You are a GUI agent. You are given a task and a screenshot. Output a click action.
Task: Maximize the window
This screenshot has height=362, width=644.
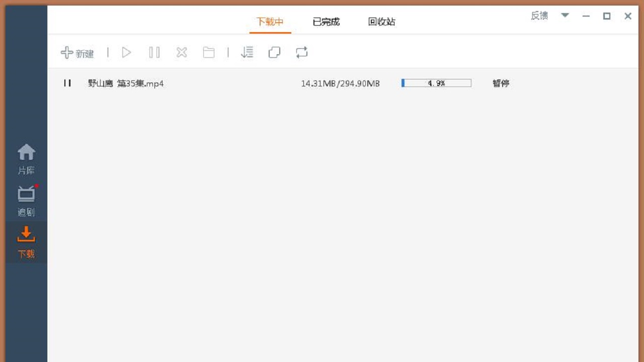[x=607, y=16]
